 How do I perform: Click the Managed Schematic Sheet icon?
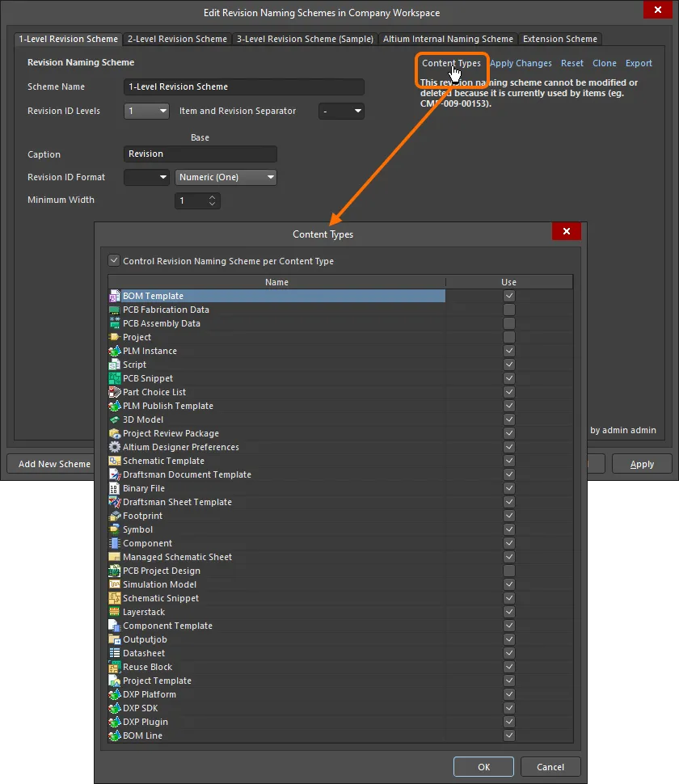pos(115,557)
